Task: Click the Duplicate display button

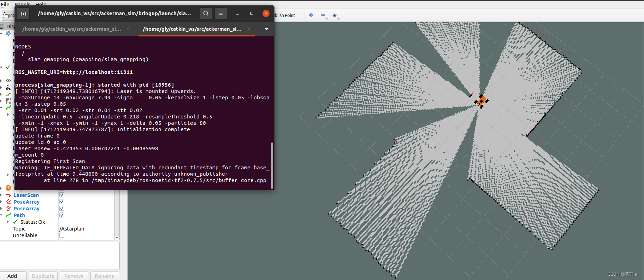Action: [x=43, y=276]
